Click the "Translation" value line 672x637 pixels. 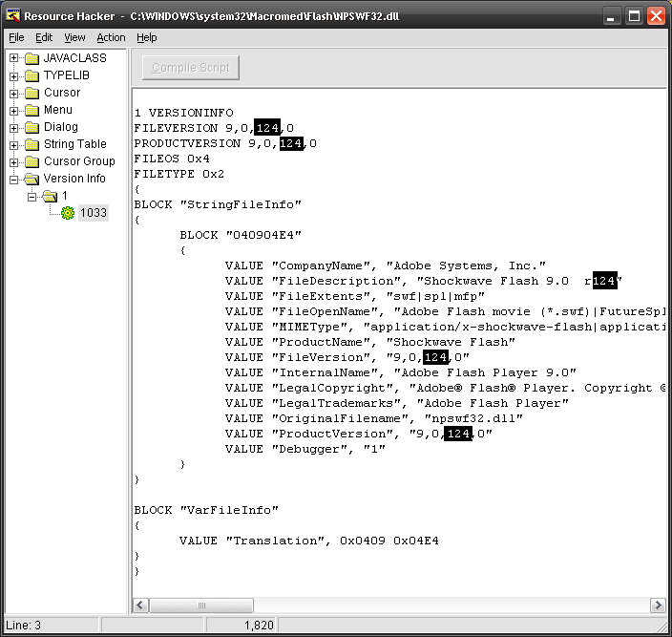(309, 541)
